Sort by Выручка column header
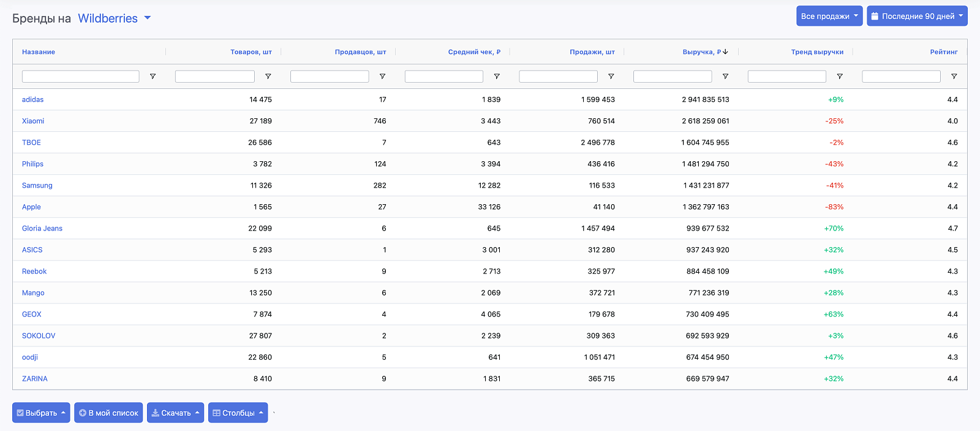The width and height of the screenshot is (980, 431). point(706,52)
